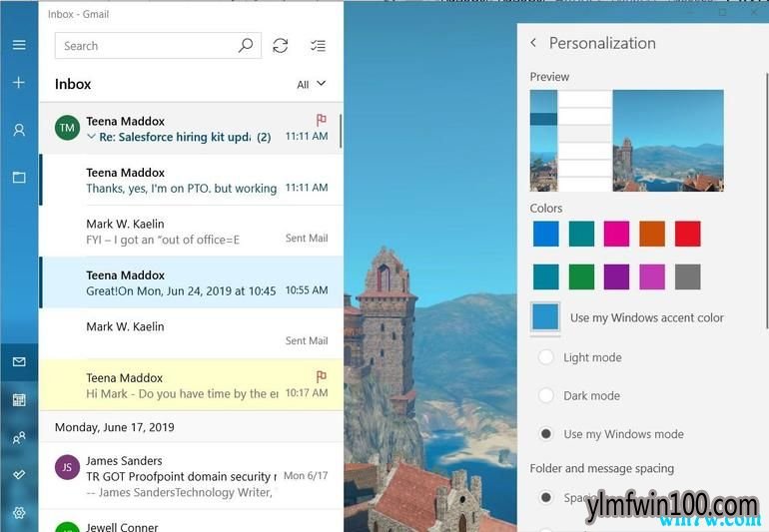Open Mark W. Kaelin 'FYI – I got an' email
The width and height of the screenshot is (769, 532).
pyautogui.click(x=192, y=231)
